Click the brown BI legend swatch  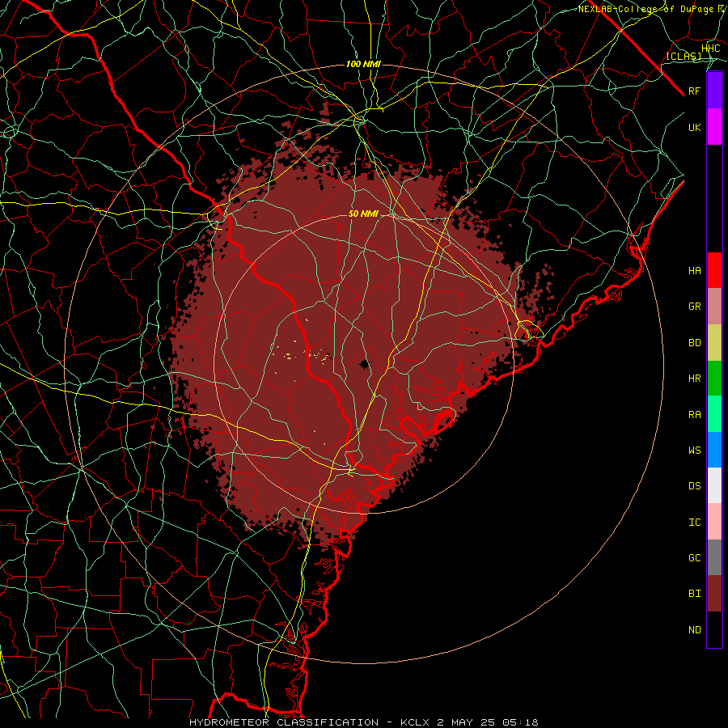click(x=714, y=594)
